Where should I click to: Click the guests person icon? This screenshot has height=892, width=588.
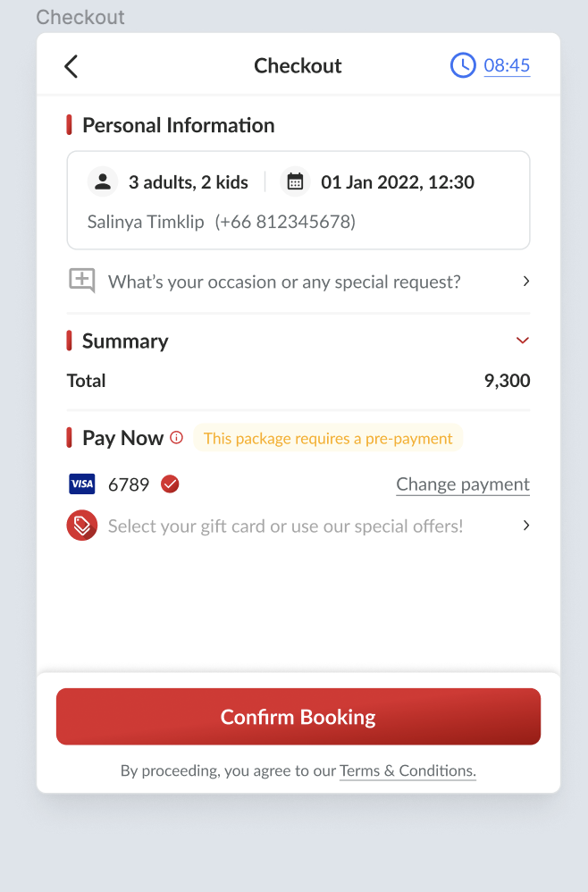coord(103,182)
